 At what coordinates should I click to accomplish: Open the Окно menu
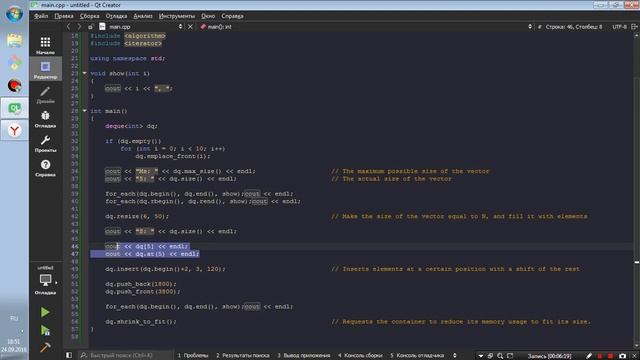pos(208,16)
